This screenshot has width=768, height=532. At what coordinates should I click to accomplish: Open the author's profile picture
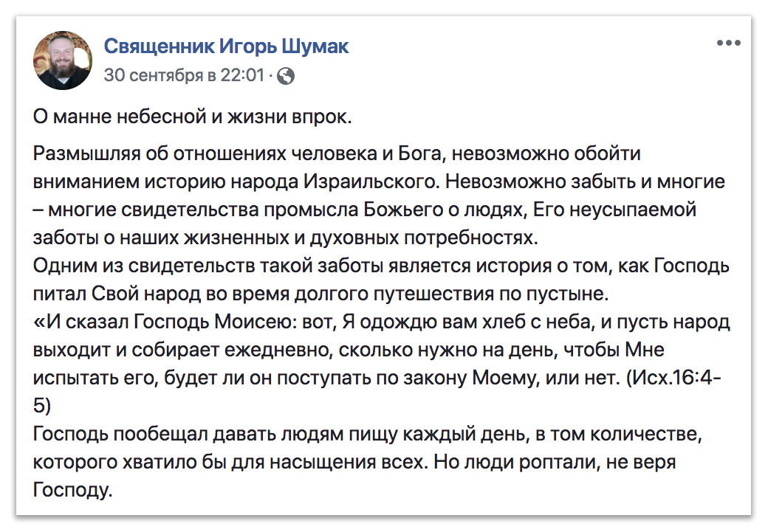[x=62, y=61]
